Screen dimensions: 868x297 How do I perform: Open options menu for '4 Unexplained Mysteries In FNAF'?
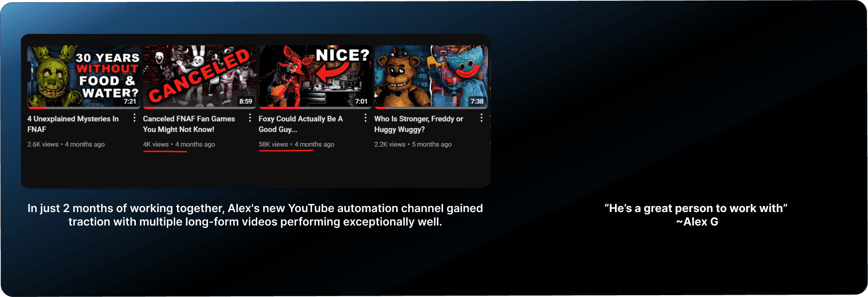(x=134, y=118)
